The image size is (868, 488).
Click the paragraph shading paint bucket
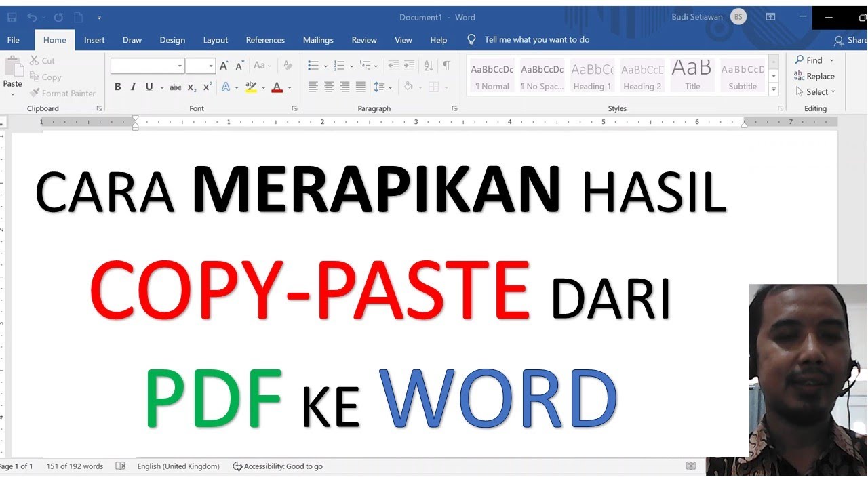(408, 87)
